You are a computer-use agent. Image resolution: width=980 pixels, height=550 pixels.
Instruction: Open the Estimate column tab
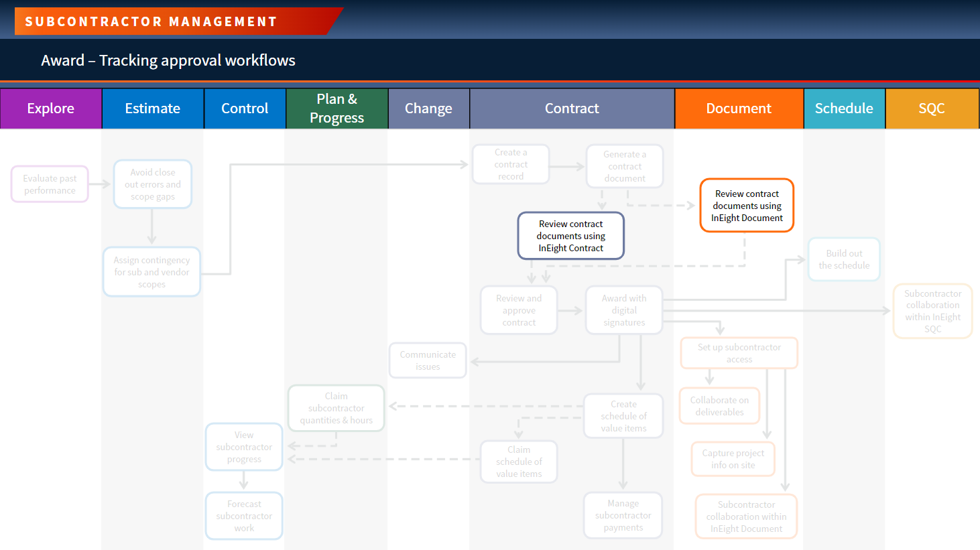click(x=153, y=109)
